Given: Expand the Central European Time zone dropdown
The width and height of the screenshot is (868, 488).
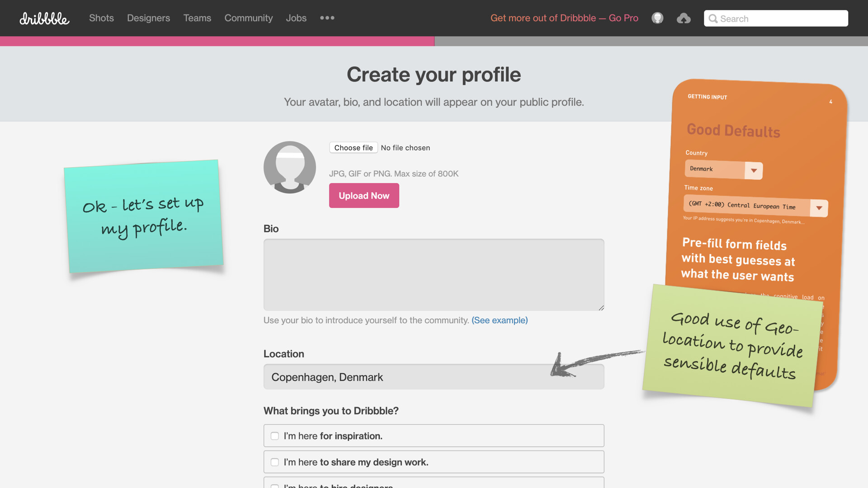Looking at the screenshot, I should tap(819, 208).
